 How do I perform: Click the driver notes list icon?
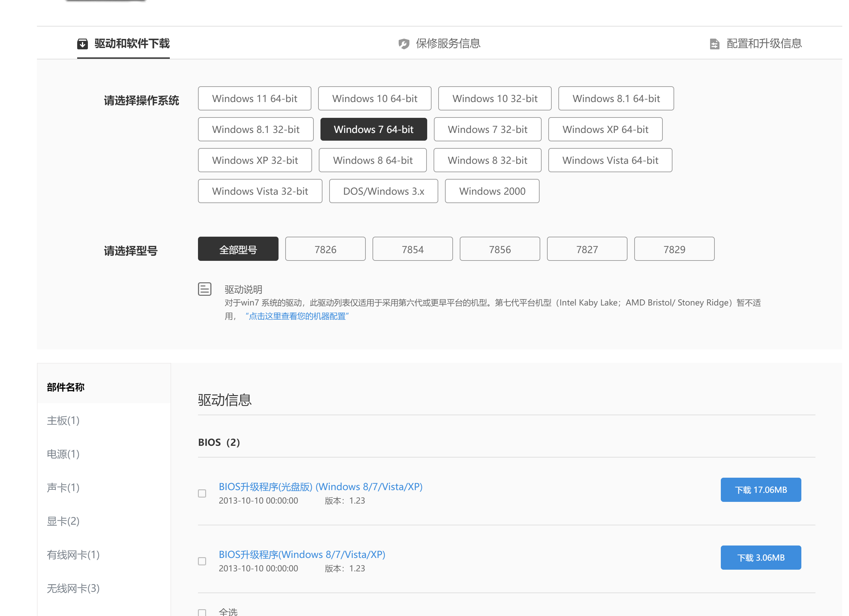tap(204, 289)
